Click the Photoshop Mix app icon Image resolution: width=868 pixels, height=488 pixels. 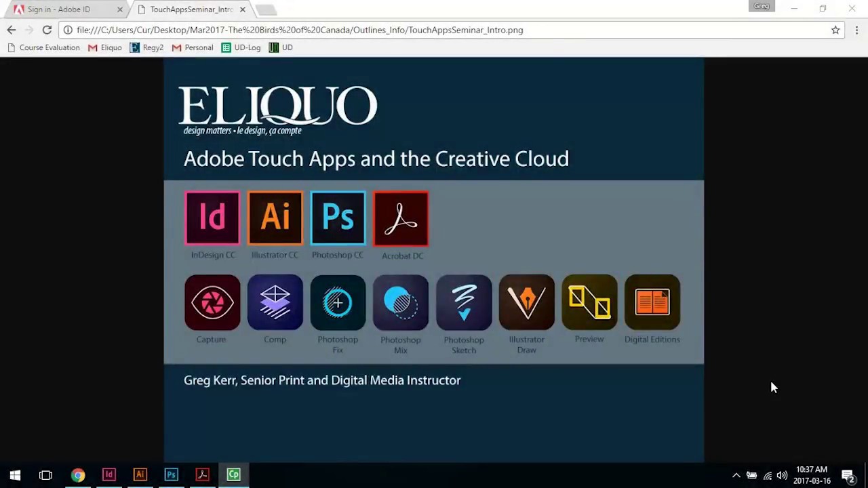pos(401,302)
